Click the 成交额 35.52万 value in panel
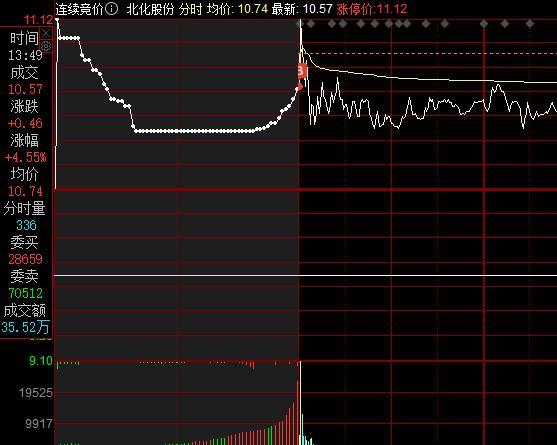 click(25, 327)
